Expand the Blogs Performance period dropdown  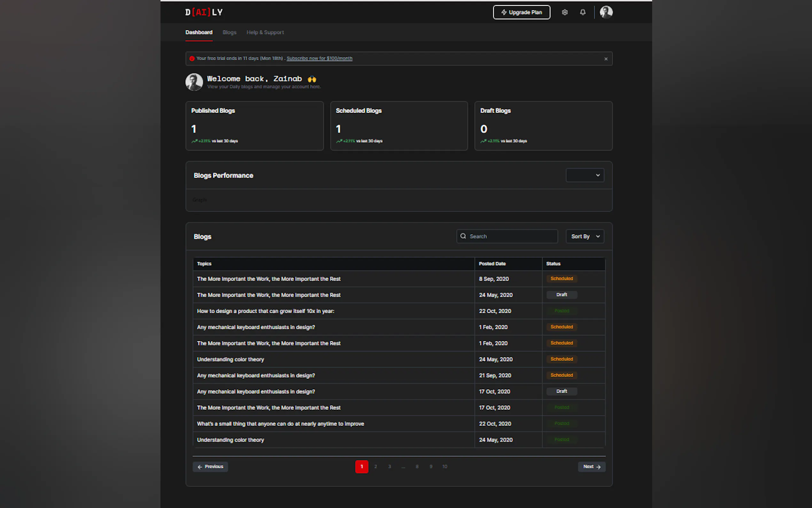(585, 175)
